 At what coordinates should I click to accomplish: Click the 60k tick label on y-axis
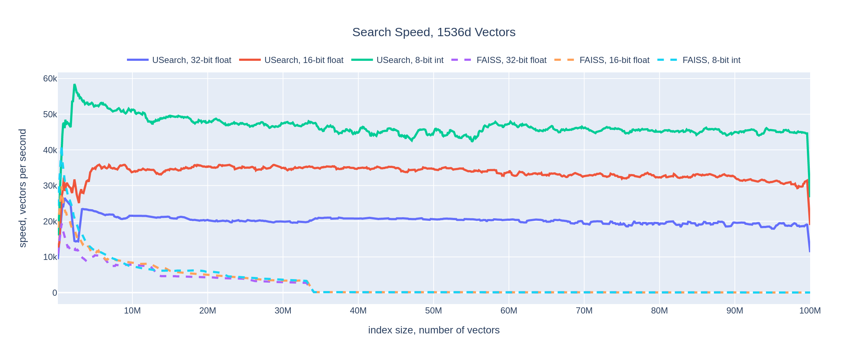50,79
